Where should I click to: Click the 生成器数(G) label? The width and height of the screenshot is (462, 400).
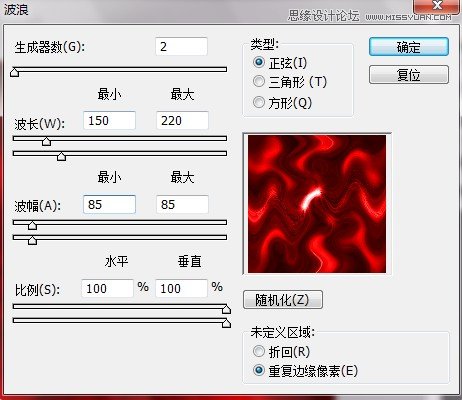tap(50, 47)
